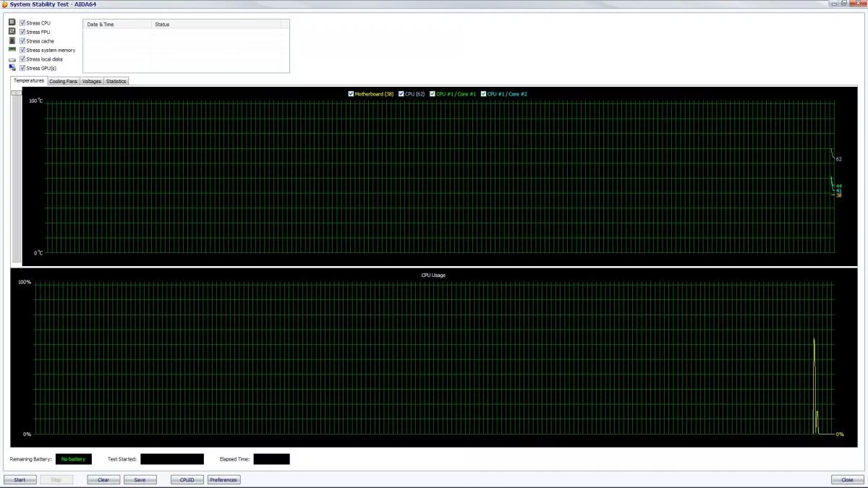The image size is (868, 488).
Task: Click the FPU chip icon beside Stress FPU
Action: click(x=12, y=32)
